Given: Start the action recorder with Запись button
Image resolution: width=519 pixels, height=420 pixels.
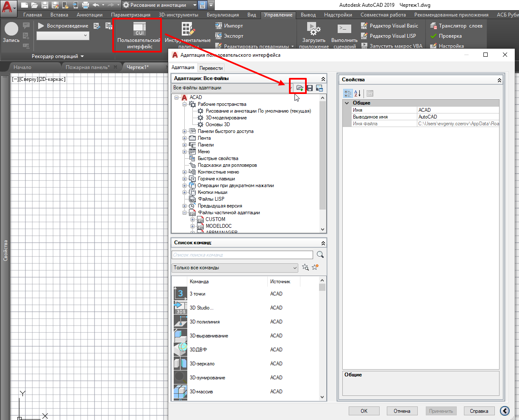Looking at the screenshot, I should tap(11, 33).
